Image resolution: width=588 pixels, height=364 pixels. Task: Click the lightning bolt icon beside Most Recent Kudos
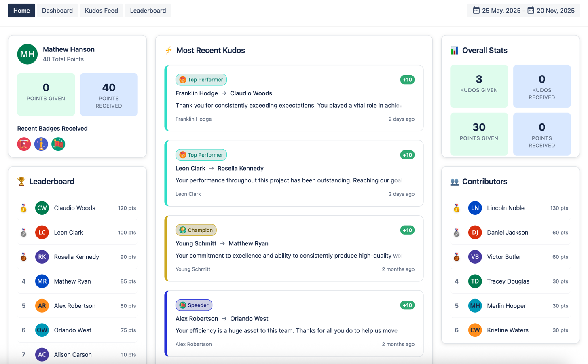pyautogui.click(x=169, y=50)
